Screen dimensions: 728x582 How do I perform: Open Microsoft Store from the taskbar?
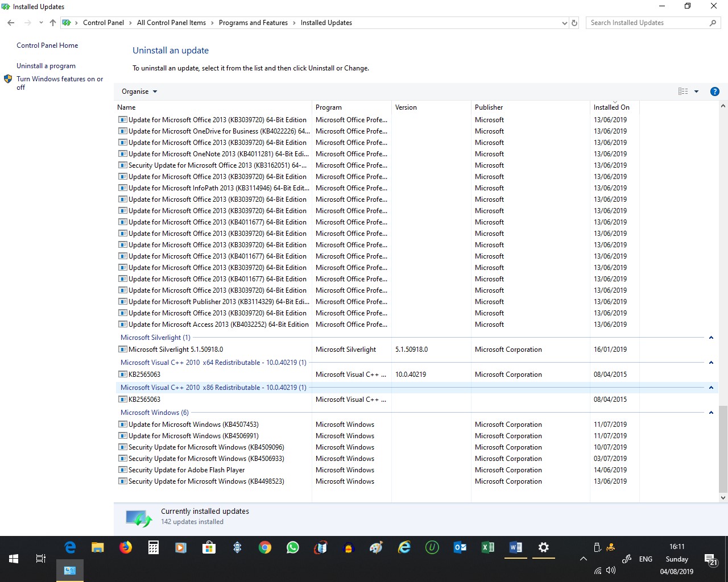pyautogui.click(x=209, y=547)
